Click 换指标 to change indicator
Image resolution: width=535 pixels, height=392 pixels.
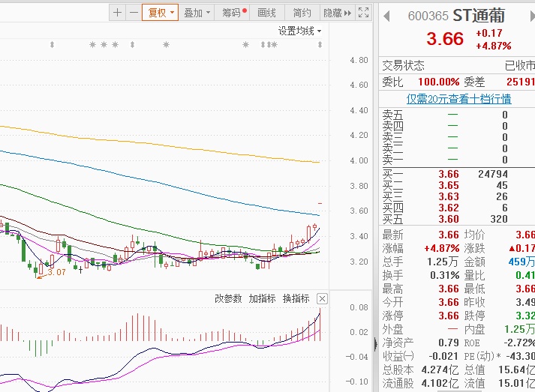[296, 298]
